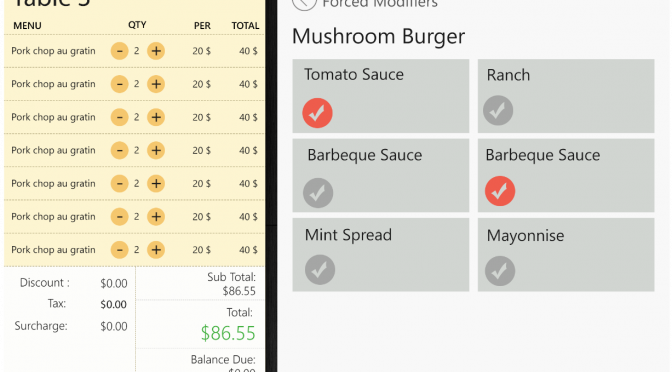
Task: Tap plus on sixth Pork chop row
Action: pyautogui.click(x=156, y=216)
